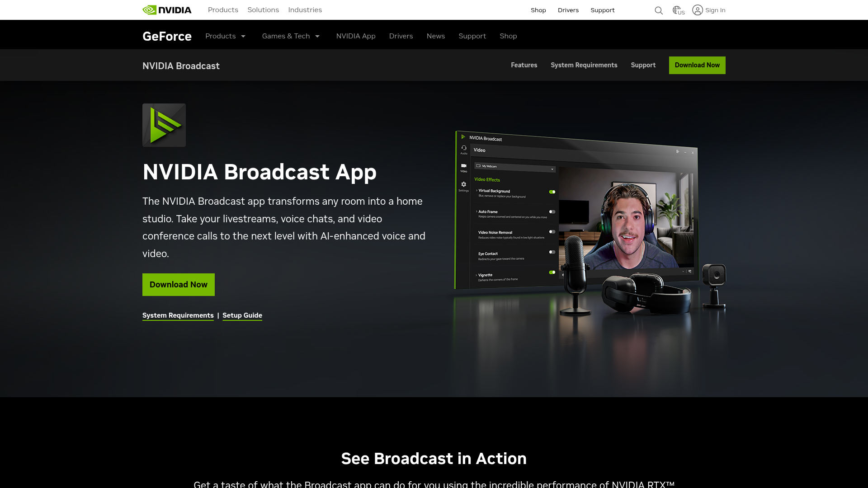Enable the Auto Frame toggle
The height and width of the screenshot is (488, 868).
coord(552,211)
